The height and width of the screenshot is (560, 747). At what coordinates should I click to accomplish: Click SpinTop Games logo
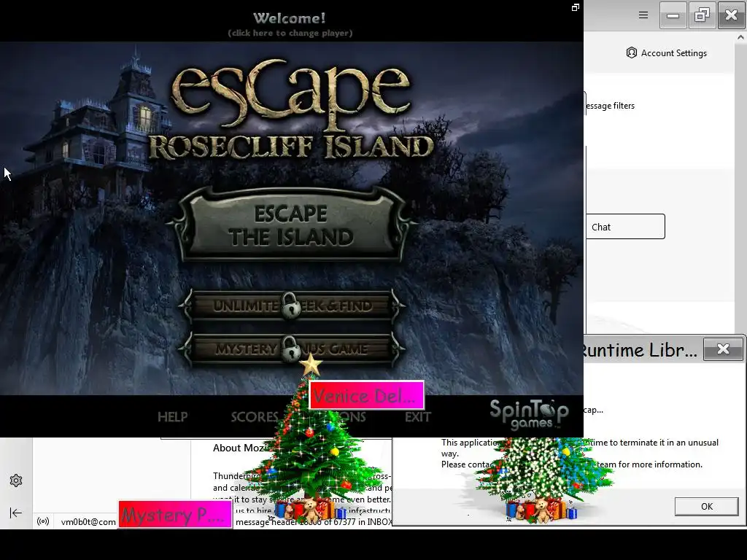point(529,414)
